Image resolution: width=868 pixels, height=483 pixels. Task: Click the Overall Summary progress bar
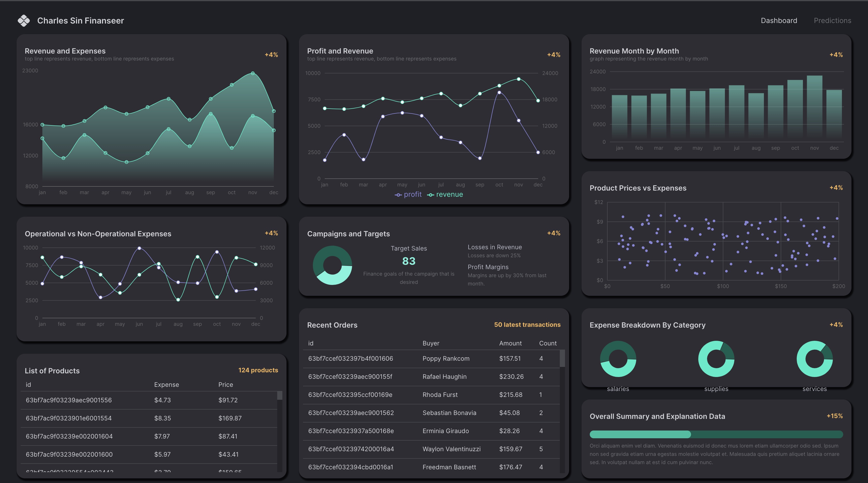tap(716, 434)
